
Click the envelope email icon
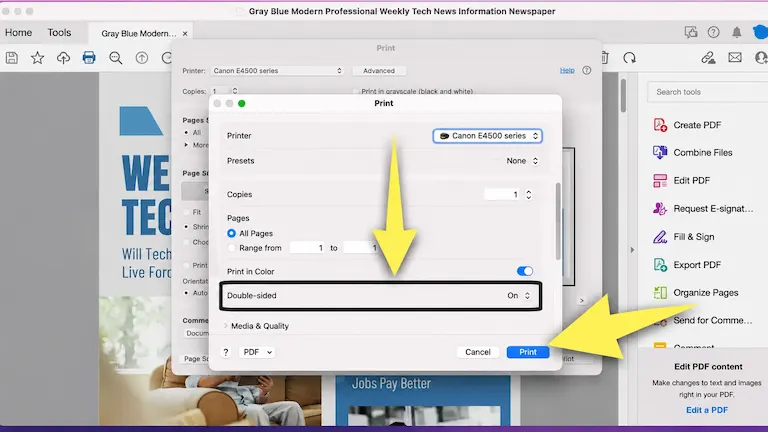(x=735, y=57)
